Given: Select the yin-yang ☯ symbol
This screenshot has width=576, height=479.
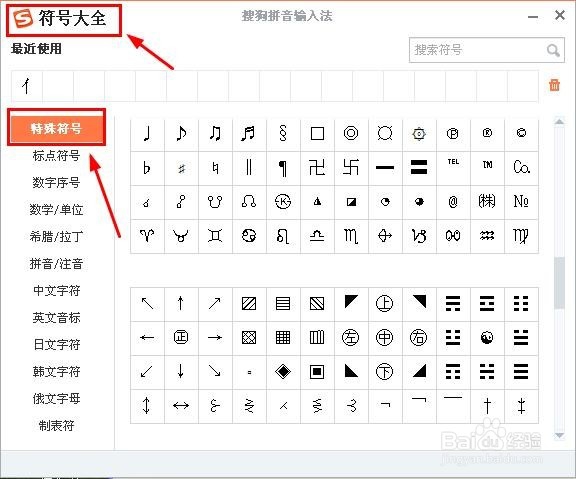Looking at the screenshot, I should pos(487,338).
